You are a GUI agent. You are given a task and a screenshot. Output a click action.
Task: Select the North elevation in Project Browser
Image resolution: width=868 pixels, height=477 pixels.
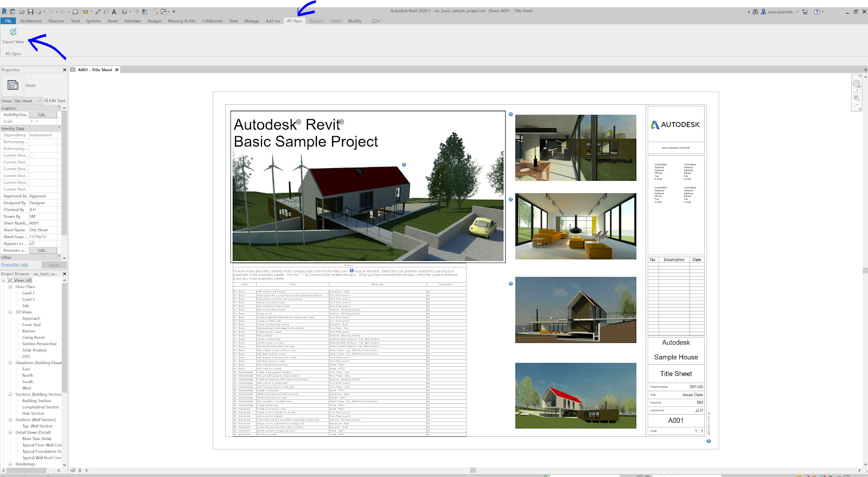[x=28, y=376]
